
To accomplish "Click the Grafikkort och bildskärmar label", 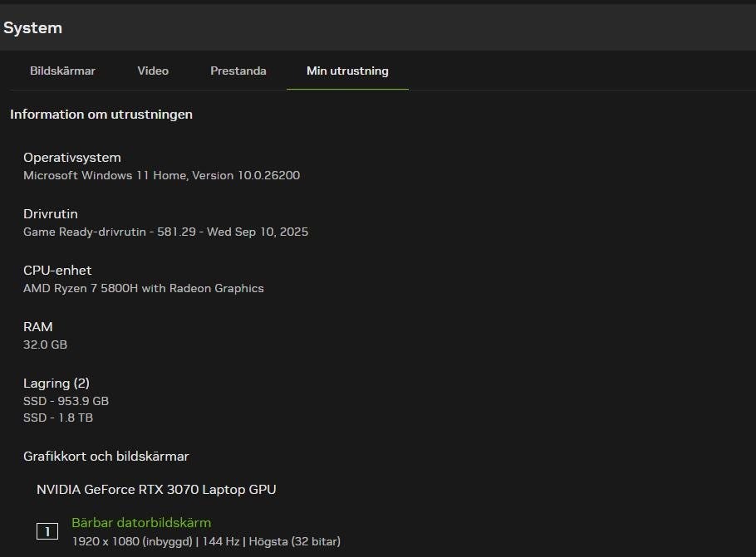I will click(x=106, y=457).
